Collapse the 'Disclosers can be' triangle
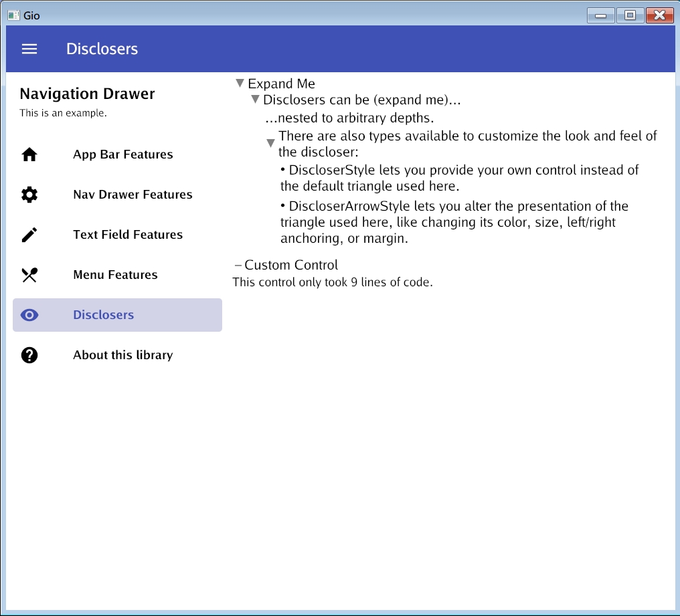680x616 pixels. tap(255, 100)
